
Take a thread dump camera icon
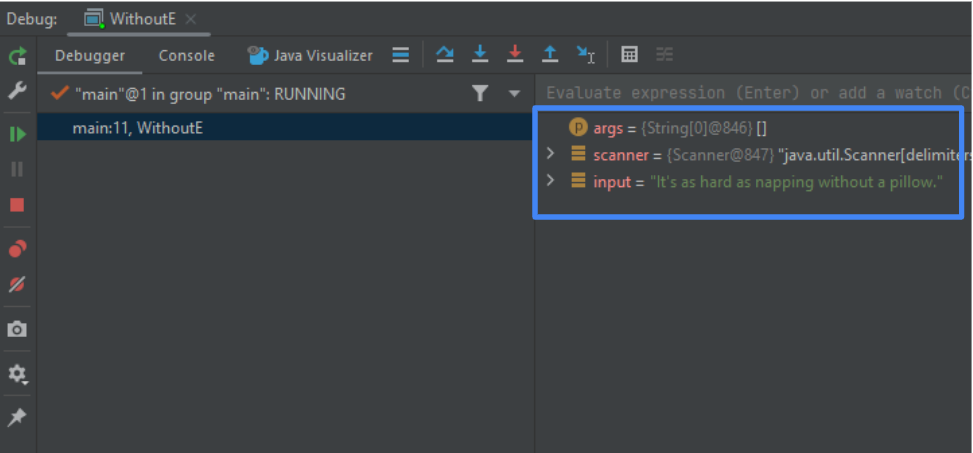17,329
